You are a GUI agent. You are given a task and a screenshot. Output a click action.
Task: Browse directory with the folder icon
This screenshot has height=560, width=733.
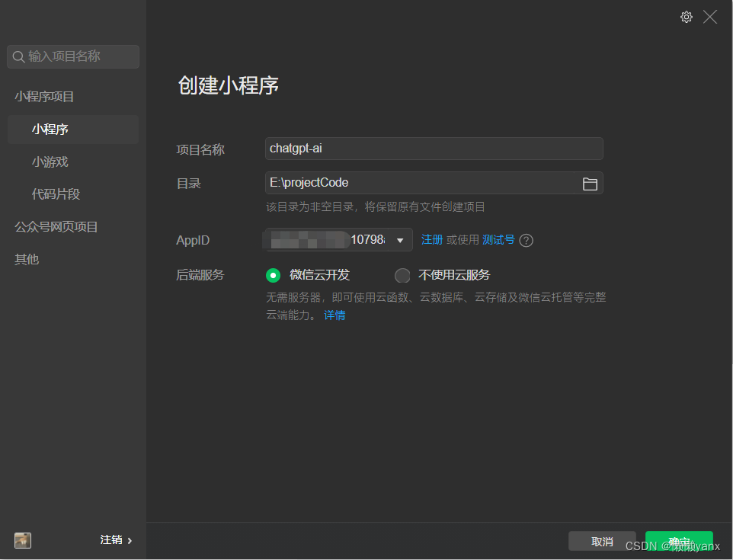[590, 184]
